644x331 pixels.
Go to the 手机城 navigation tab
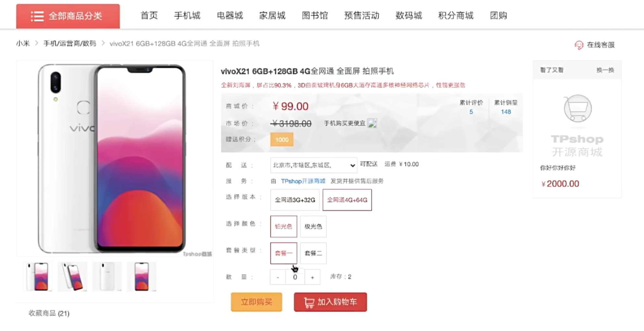(187, 16)
